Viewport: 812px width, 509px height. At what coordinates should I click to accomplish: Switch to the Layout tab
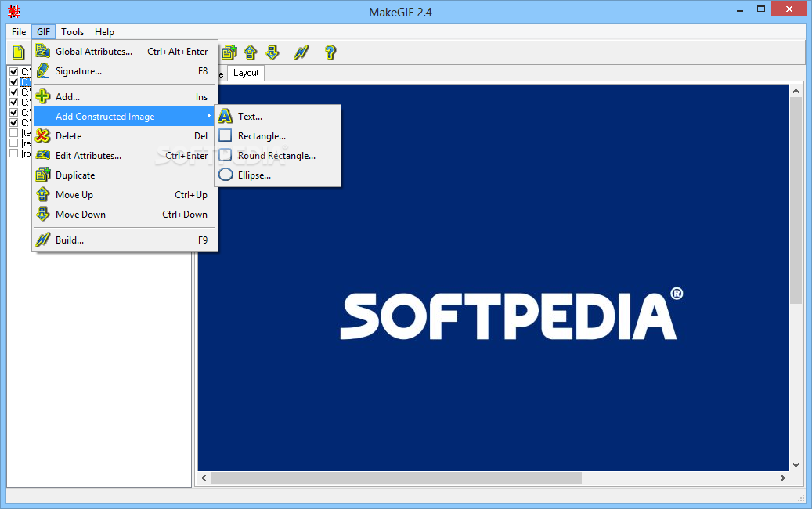point(246,73)
